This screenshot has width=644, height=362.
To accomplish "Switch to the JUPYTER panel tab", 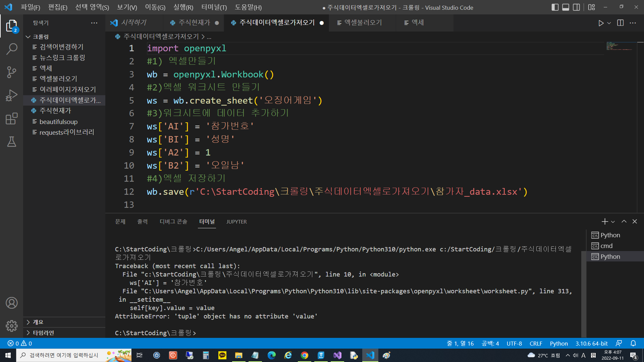I will [236, 222].
